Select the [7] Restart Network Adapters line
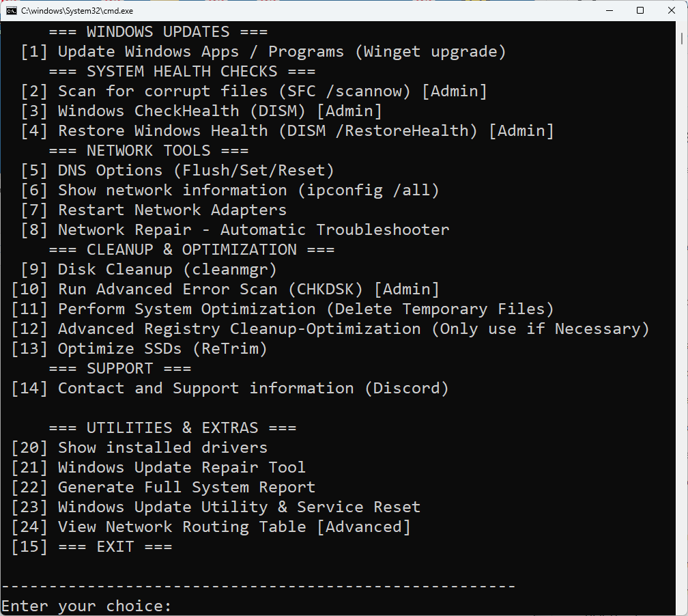The width and height of the screenshot is (688, 616). point(154,210)
